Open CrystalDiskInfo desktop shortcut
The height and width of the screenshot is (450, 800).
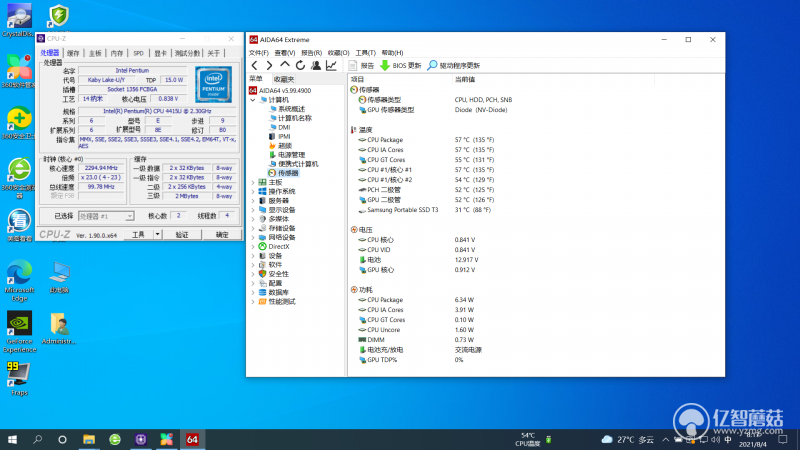coord(19,20)
